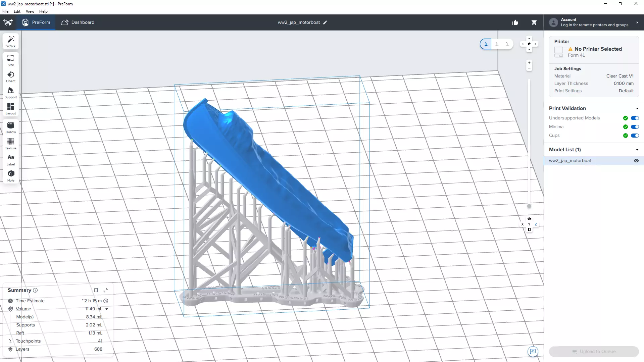644x362 pixels.
Task: Toggle Undersupported Models validation switch
Action: [635, 118]
